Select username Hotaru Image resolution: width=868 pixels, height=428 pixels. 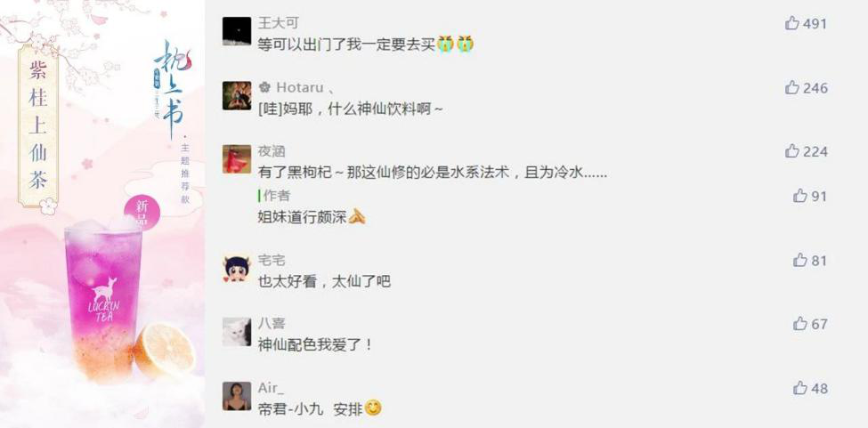pyautogui.click(x=299, y=87)
